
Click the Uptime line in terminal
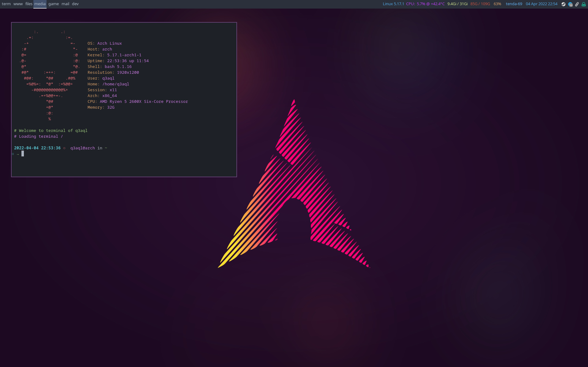pyautogui.click(x=118, y=61)
